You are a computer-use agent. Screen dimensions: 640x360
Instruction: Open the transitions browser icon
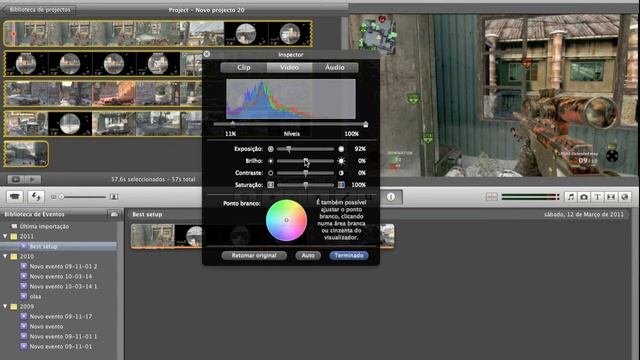point(611,197)
